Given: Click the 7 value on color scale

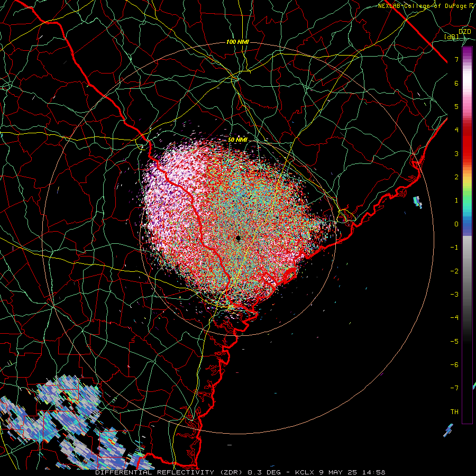Looking at the screenshot, I should coord(456,59).
